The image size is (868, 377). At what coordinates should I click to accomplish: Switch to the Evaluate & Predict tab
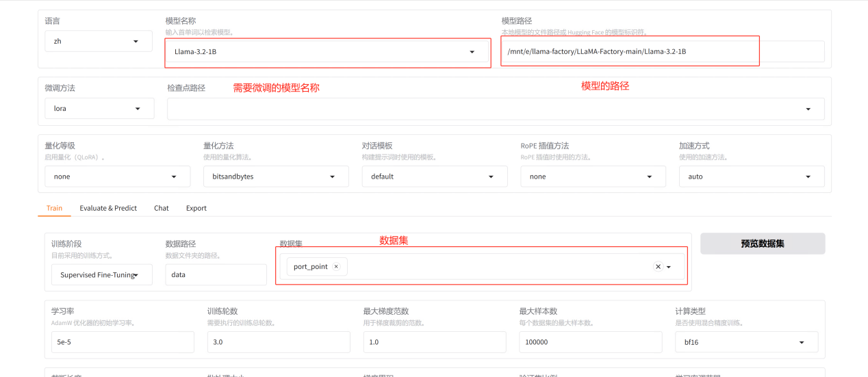point(108,208)
